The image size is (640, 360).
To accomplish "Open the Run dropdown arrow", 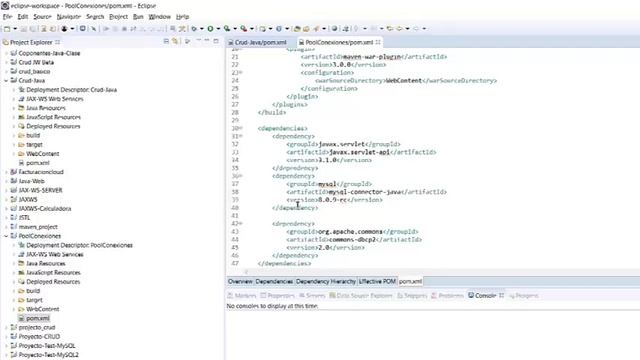I will (x=218, y=29).
